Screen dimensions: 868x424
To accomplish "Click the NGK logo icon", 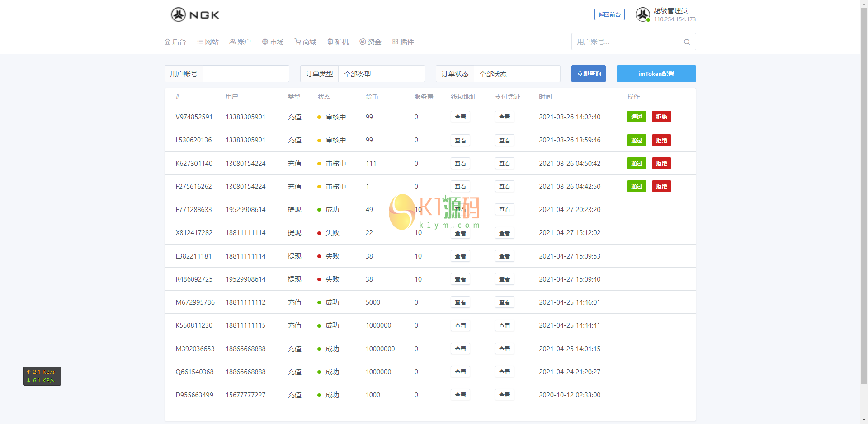I will click(179, 14).
